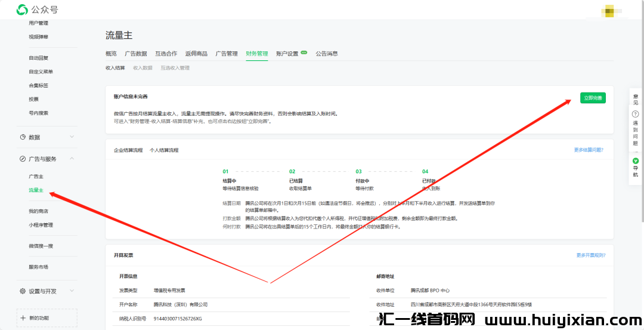This screenshot has height=330, width=644.
Task: Expand the 数据 sidebar section chevron
Action: (72, 137)
